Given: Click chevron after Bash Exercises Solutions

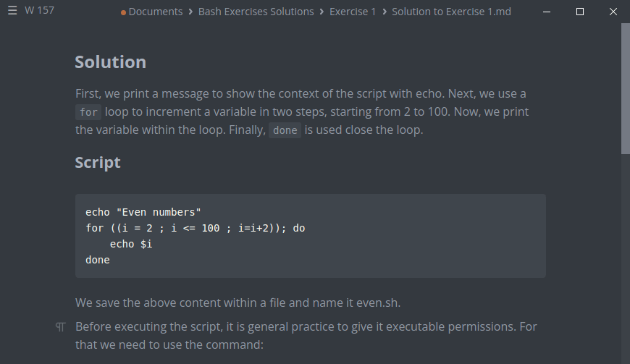Looking at the screenshot, I should (322, 12).
